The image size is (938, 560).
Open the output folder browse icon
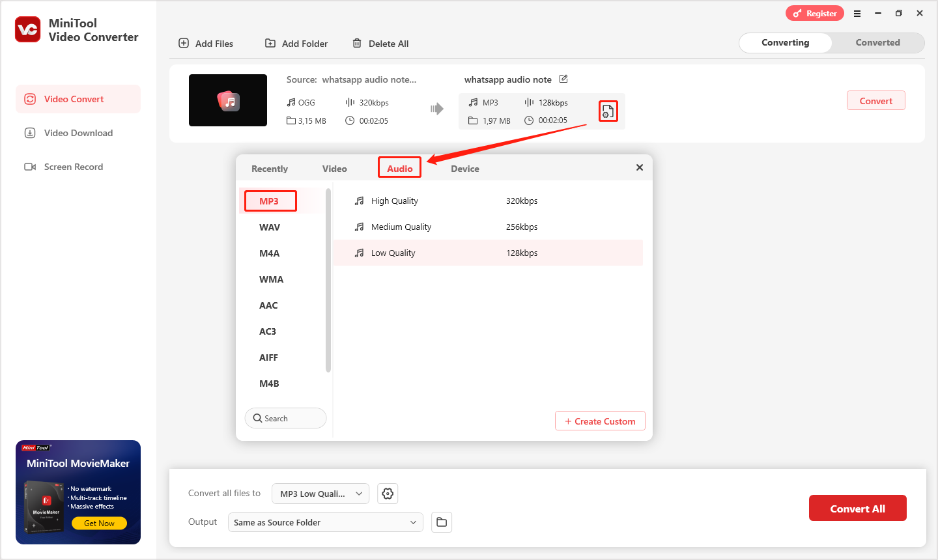tap(442, 522)
